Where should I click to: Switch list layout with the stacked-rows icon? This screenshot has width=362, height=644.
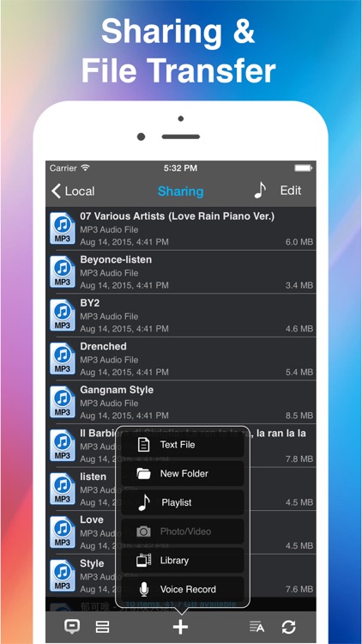102,627
